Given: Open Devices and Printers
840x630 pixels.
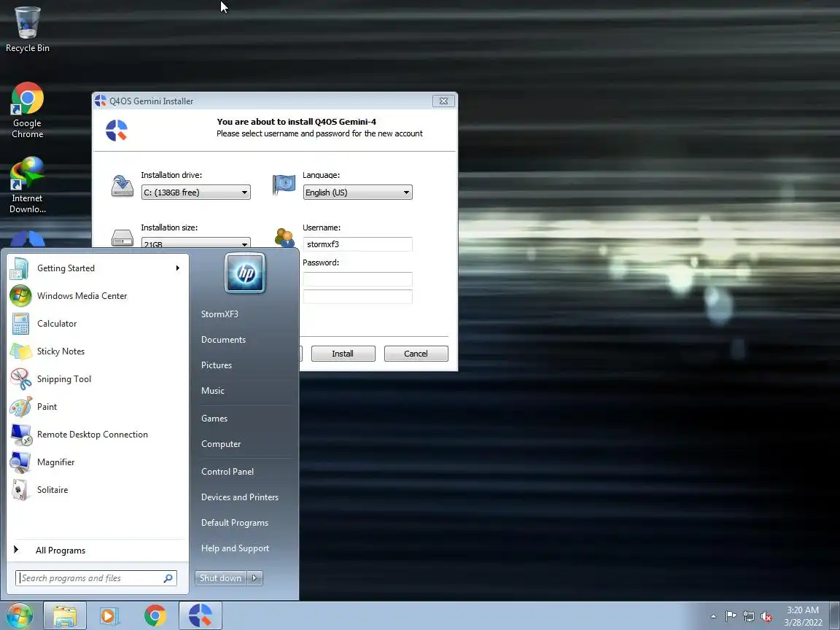Looking at the screenshot, I should pyautogui.click(x=239, y=497).
